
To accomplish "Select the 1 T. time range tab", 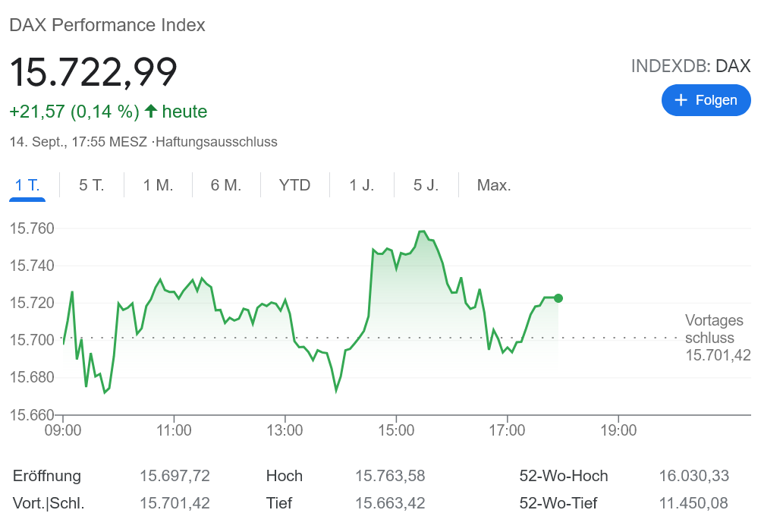I will [27, 185].
